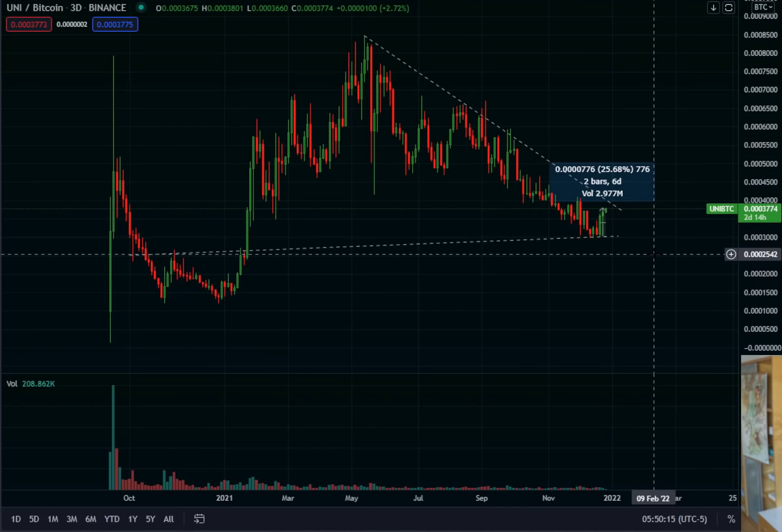Click the blue buy price 0.0003775
The width and height of the screenshot is (782, 532).
click(x=115, y=25)
